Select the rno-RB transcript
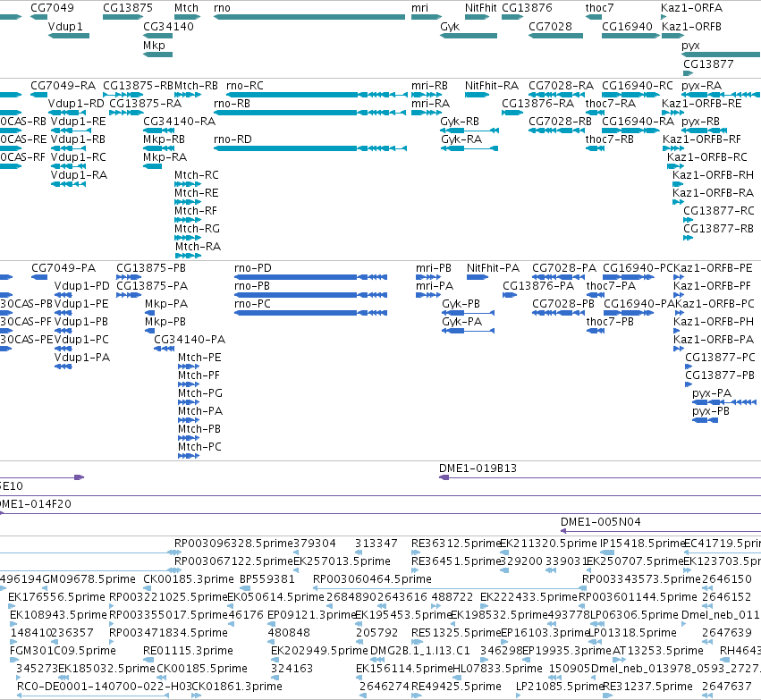The image size is (761, 700). click(x=309, y=113)
